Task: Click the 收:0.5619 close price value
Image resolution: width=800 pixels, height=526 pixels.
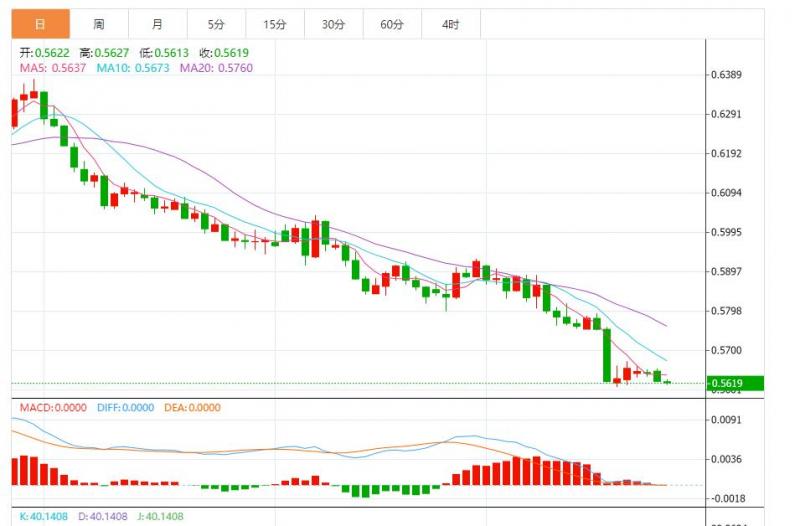Action: tap(224, 53)
